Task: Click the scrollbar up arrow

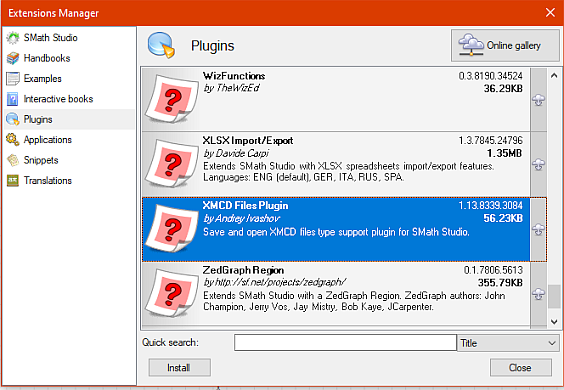Action: [x=554, y=75]
